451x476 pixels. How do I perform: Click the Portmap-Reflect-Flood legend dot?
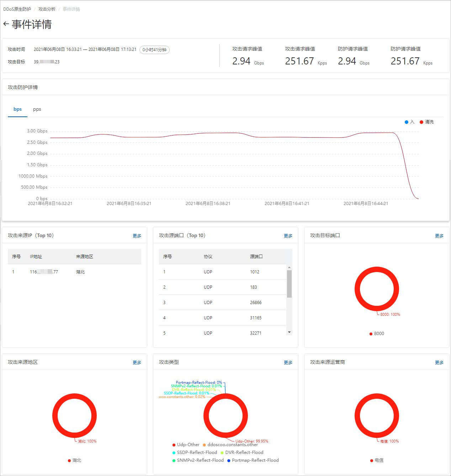click(x=229, y=460)
